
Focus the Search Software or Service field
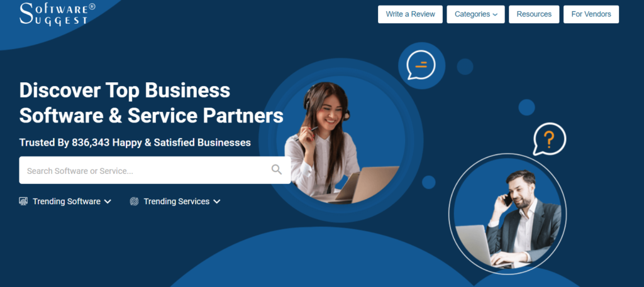coord(155,170)
